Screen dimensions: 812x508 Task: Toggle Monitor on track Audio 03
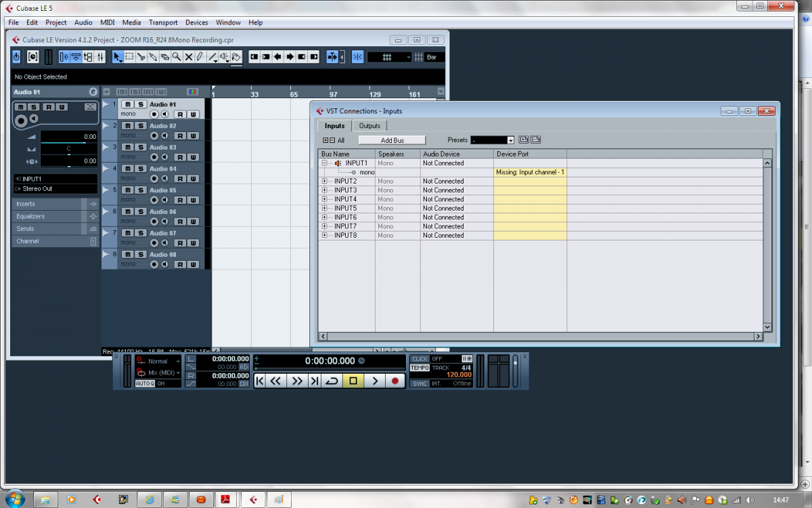[164, 157]
